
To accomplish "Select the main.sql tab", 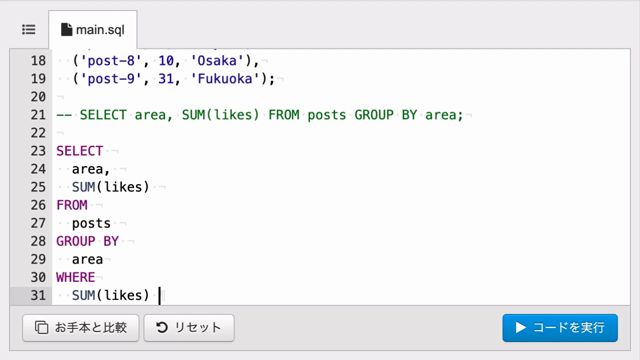I will coord(93,29).
